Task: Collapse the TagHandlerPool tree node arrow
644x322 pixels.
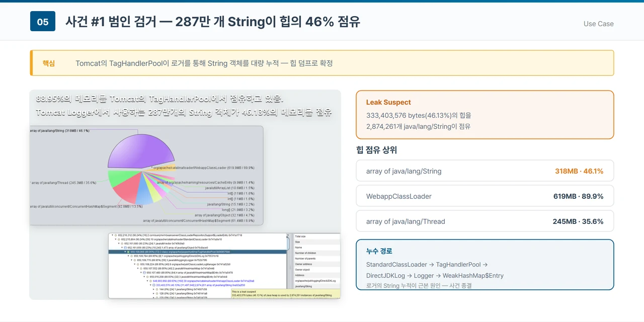Action: (125, 252)
